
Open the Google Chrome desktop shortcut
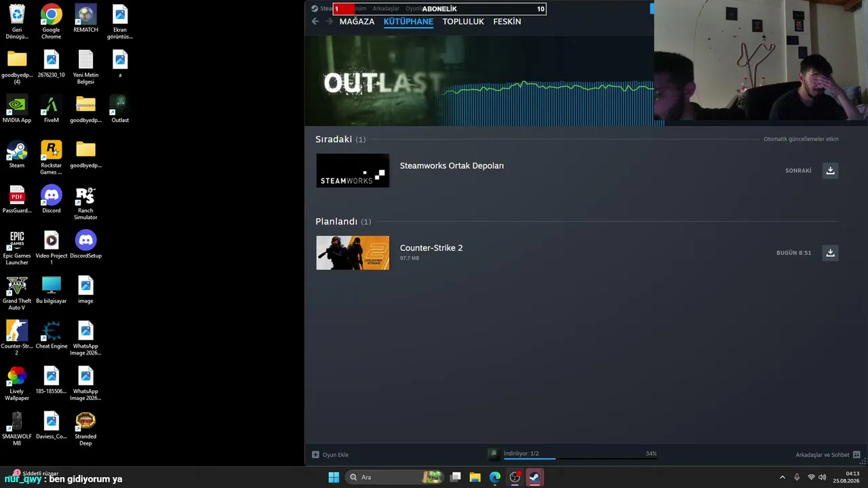coord(51,21)
